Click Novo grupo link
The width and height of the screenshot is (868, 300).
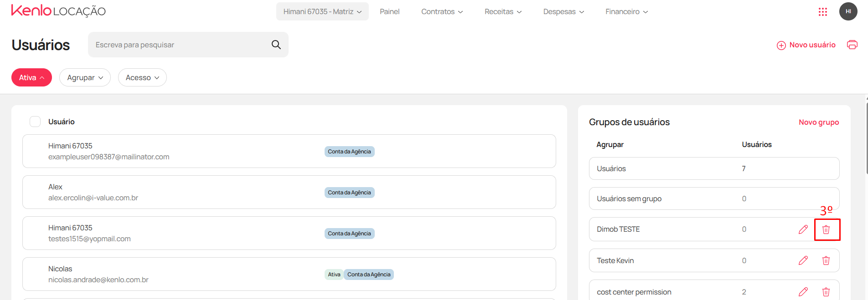click(x=819, y=122)
